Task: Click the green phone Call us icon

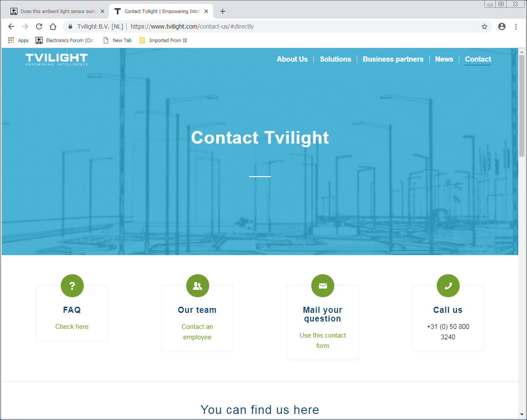Action: click(448, 285)
